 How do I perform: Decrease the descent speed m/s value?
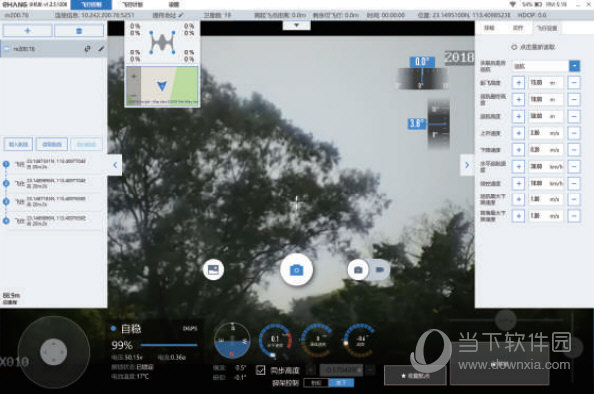574,150
